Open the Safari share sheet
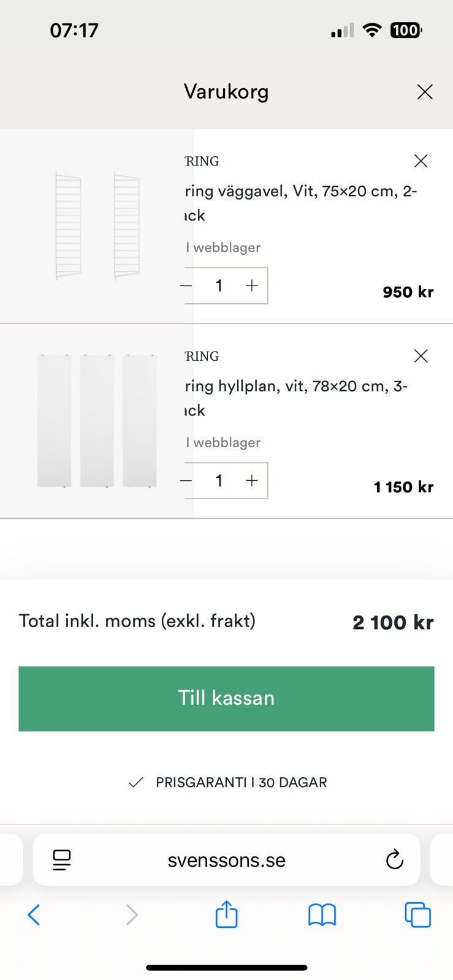Screen dimensions: 453x980 226,915
